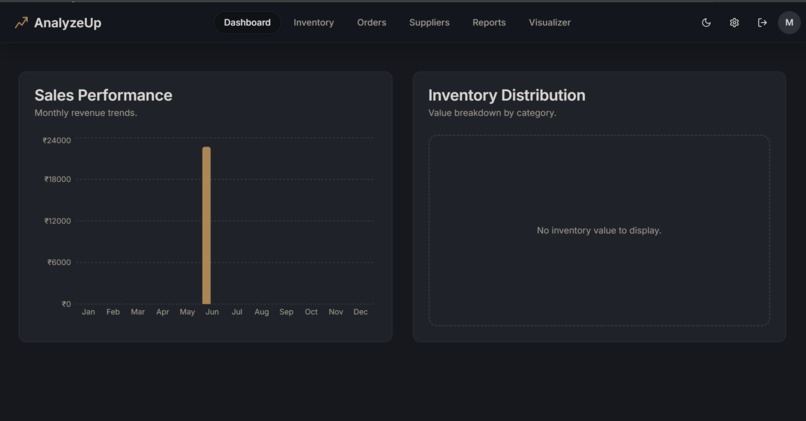Toggle dark mode with the moon icon
This screenshot has width=806, height=421.
(706, 23)
